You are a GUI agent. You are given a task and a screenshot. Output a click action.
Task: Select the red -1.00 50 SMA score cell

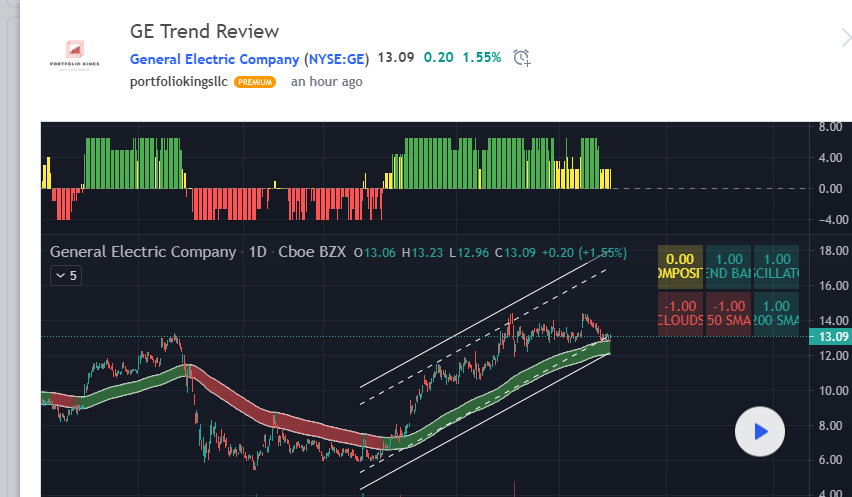(x=728, y=313)
